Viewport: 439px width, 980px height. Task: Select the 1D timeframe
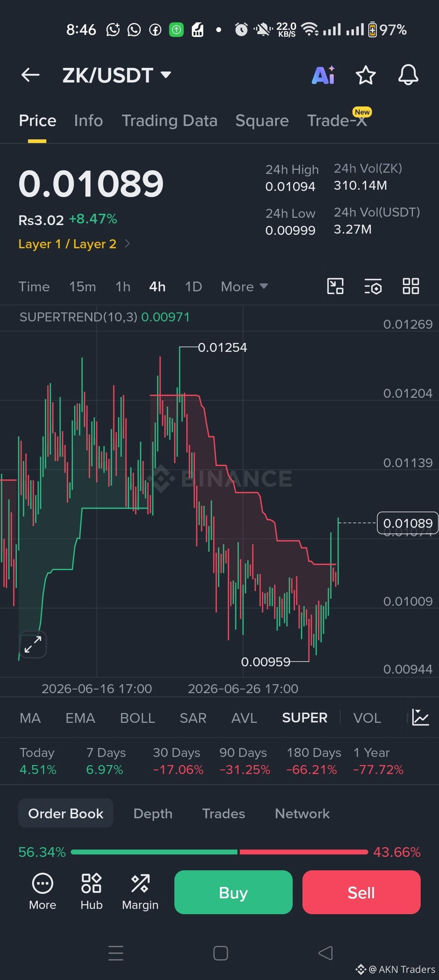[x=193, y=286]
